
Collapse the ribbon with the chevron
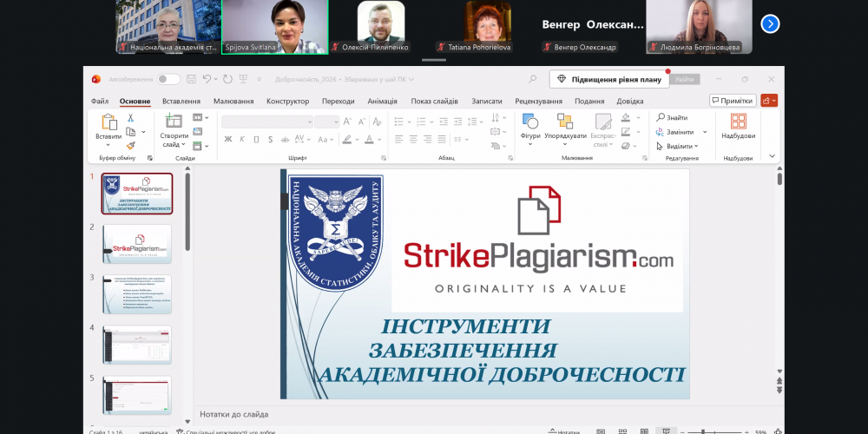pos(773,156)
